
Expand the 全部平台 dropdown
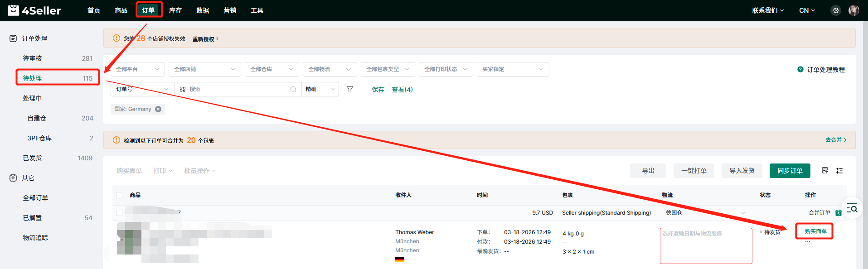click(x=138, y=69)
